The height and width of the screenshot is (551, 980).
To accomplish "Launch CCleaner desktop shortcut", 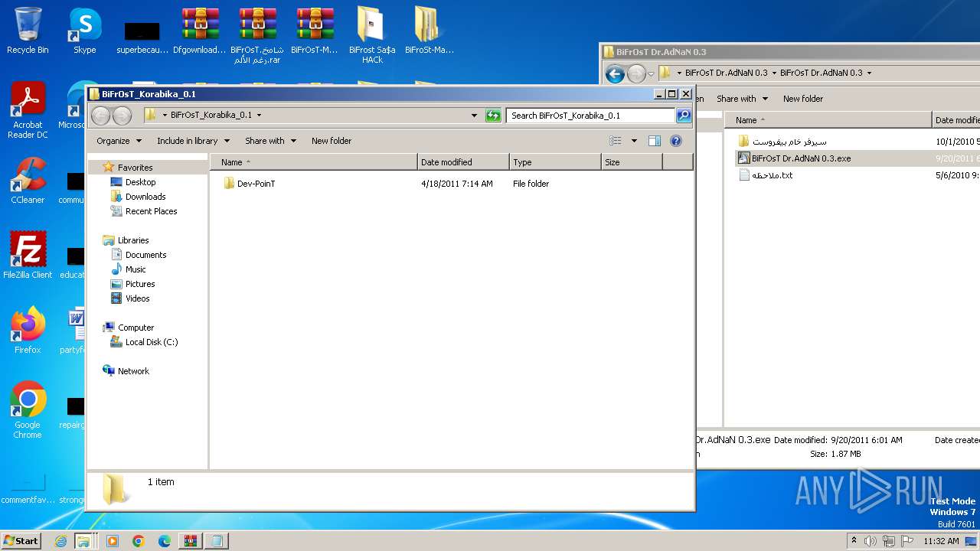I will coord(28,181).
